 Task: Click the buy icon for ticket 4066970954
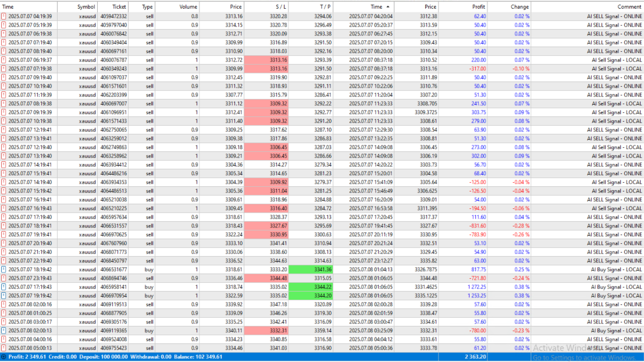tap(3, 296)
